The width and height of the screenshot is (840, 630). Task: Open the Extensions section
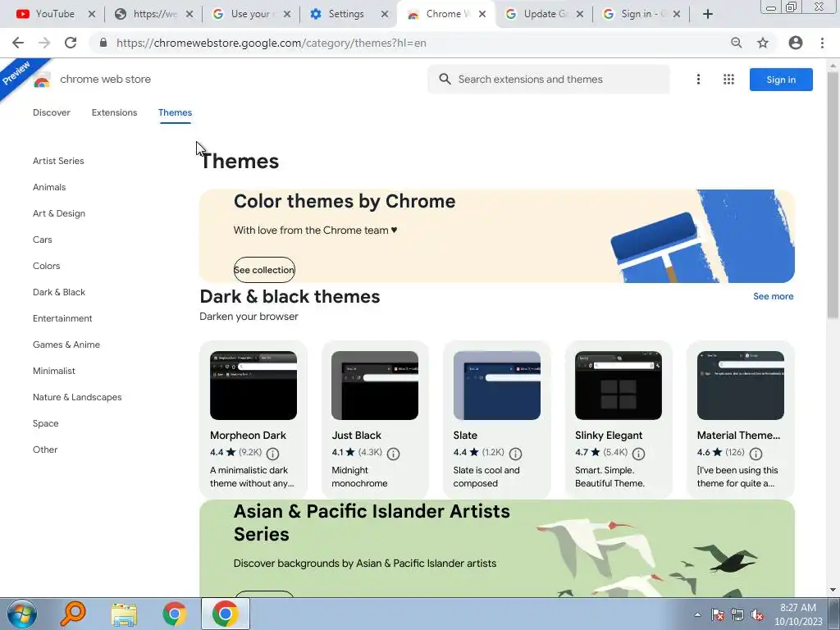114,112
